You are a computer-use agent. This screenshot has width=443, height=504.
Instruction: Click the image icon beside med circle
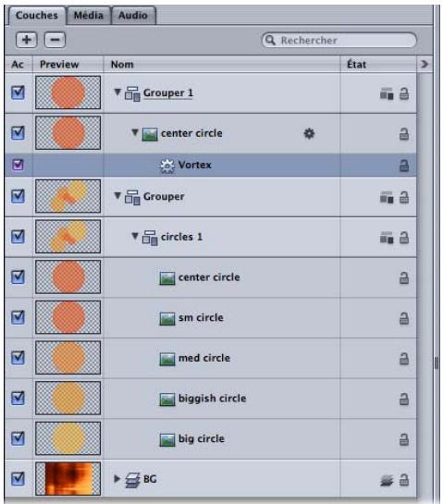point(167,359)
